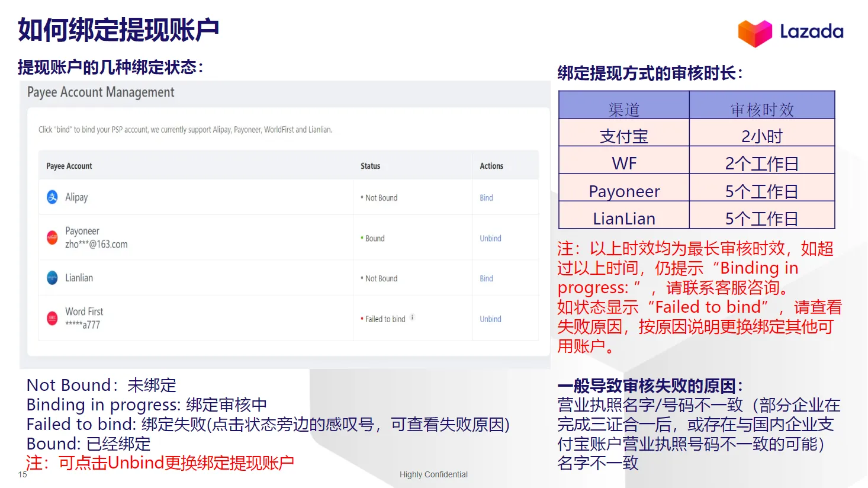The height and width of the screenshot is (488, 868).
Task: Click Bind for the Lianlian account
Action: coord(486,278)
